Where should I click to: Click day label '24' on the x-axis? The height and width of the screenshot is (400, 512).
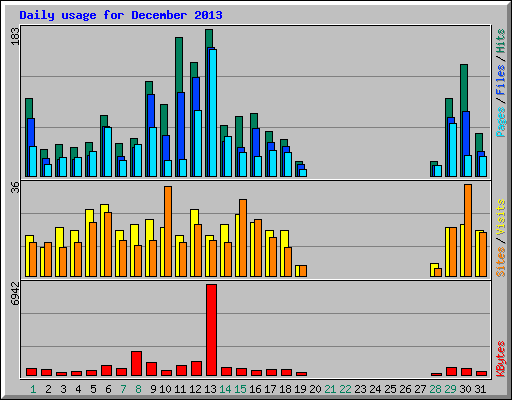coord(375,389)
